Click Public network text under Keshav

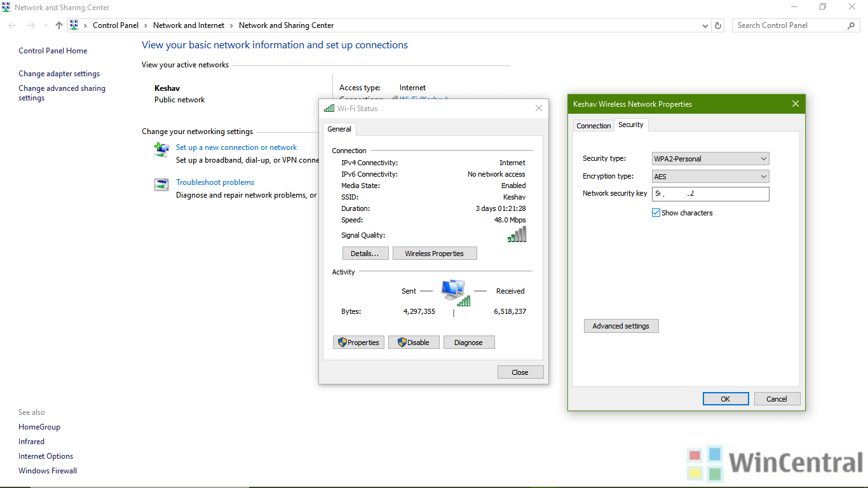click(180, 100)
